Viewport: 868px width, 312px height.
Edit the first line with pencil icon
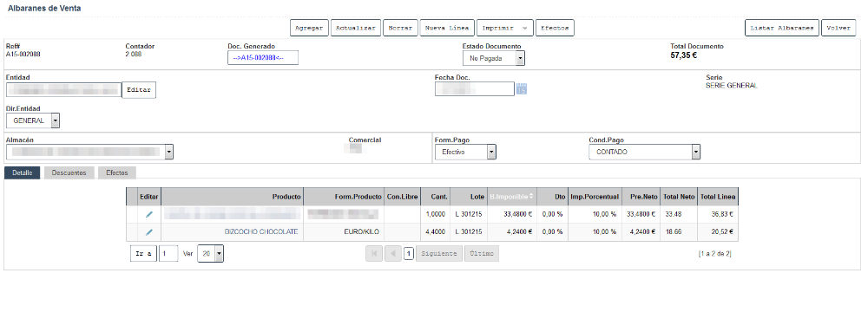click(x=149, y=215)
